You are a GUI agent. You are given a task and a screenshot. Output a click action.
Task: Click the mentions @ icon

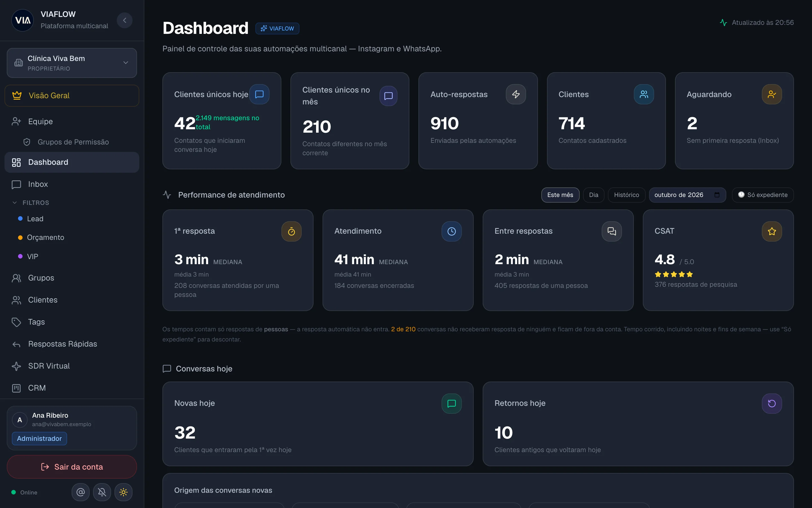pos(81,492)
